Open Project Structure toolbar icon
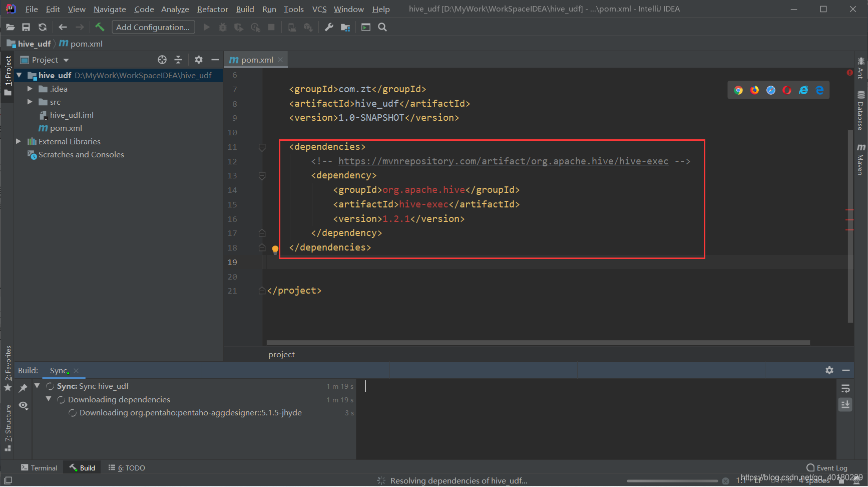The height and width of the screenshot is (487, 868). pos(345,27)
